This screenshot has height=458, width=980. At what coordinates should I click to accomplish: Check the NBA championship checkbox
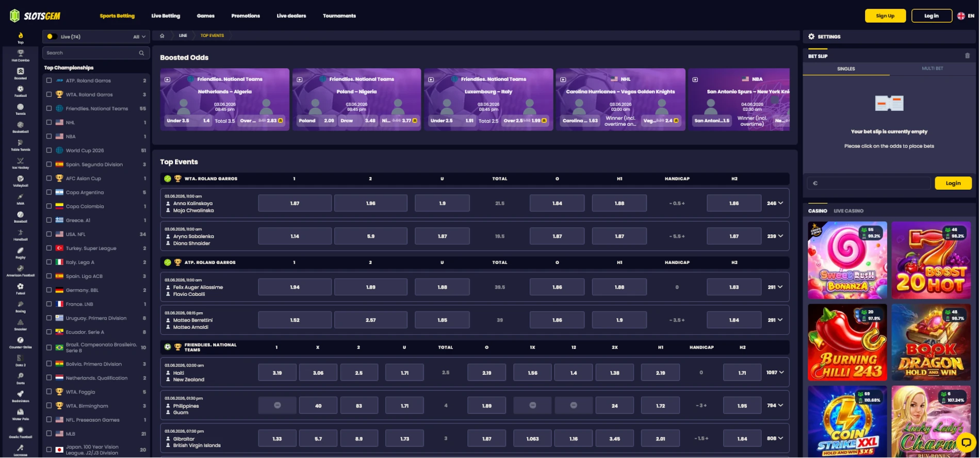pos(49,136)
